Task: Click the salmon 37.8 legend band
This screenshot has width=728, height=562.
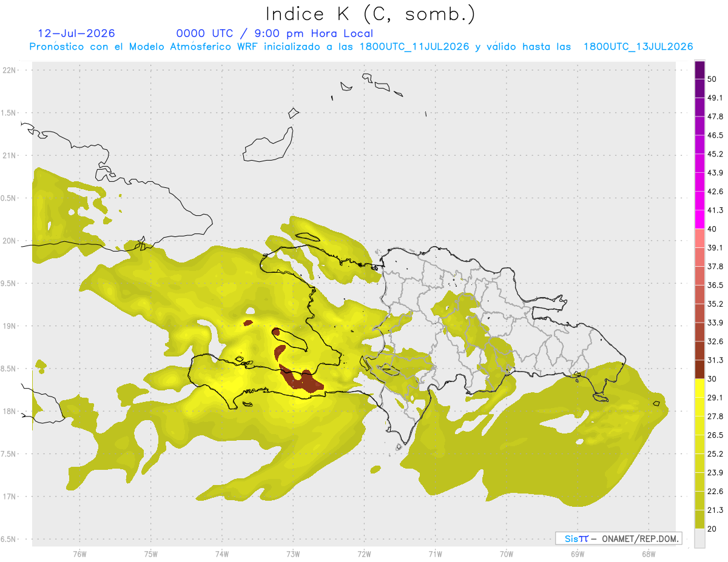Action: click(x=699, y=257)
